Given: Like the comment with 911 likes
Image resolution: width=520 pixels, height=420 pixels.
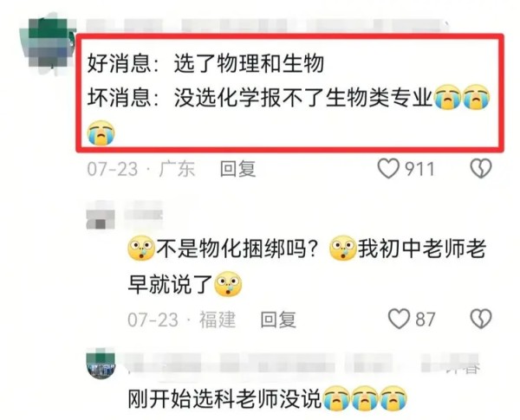Looking at the screenshot, I should coord(388,169).
